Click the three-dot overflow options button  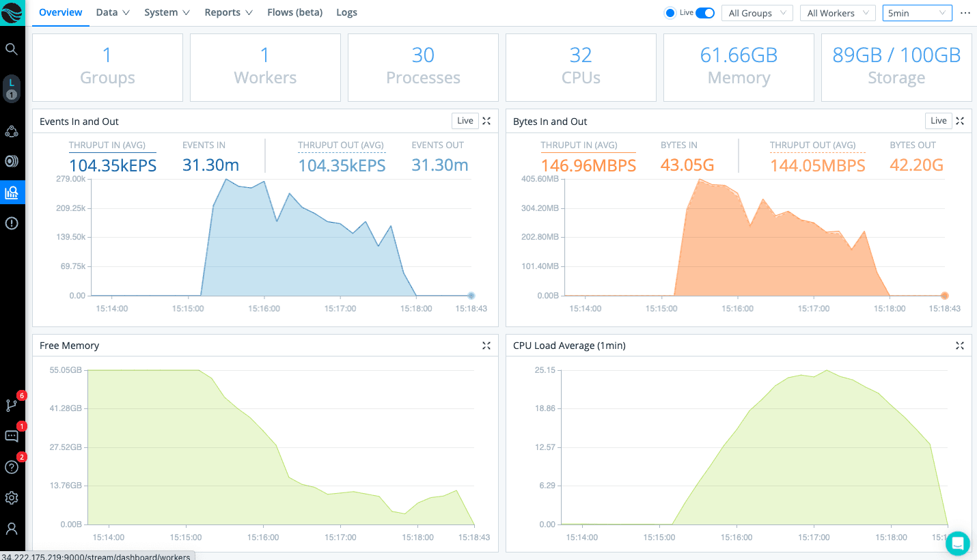[965, 12]
